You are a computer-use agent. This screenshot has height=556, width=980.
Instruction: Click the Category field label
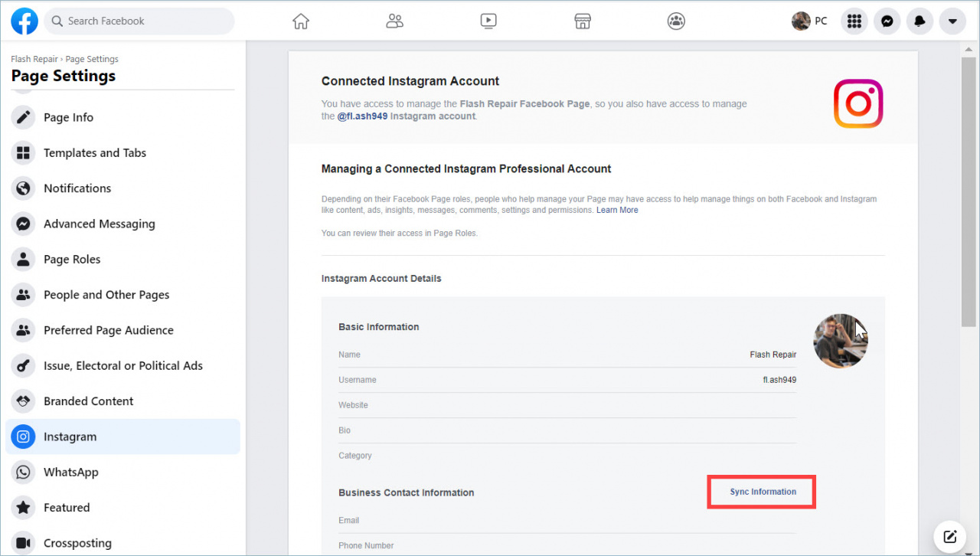pyautogui.click(x=355, y=456)
